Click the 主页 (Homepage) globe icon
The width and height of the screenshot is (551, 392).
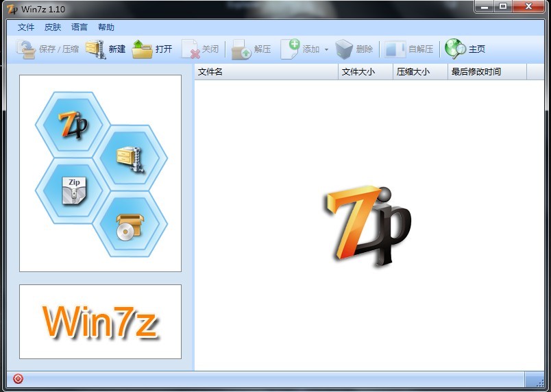click(x=455, y=49)
